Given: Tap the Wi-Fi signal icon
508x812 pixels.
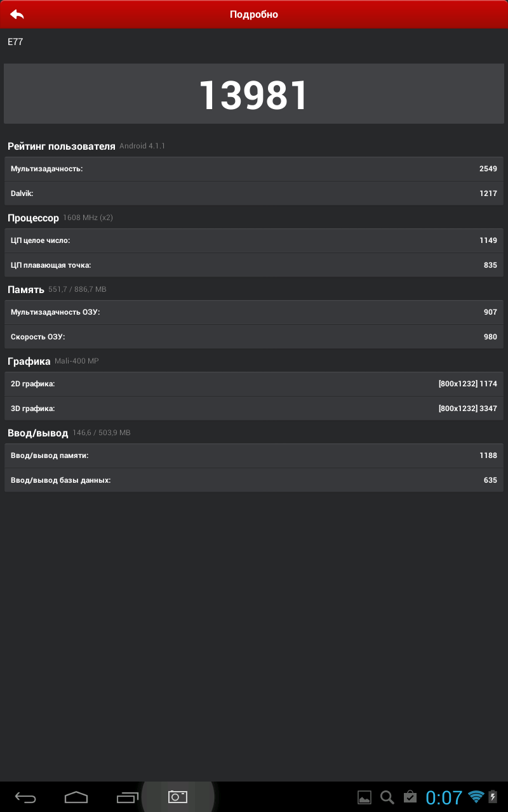Looking at the screenshot, I should point(476,797).
